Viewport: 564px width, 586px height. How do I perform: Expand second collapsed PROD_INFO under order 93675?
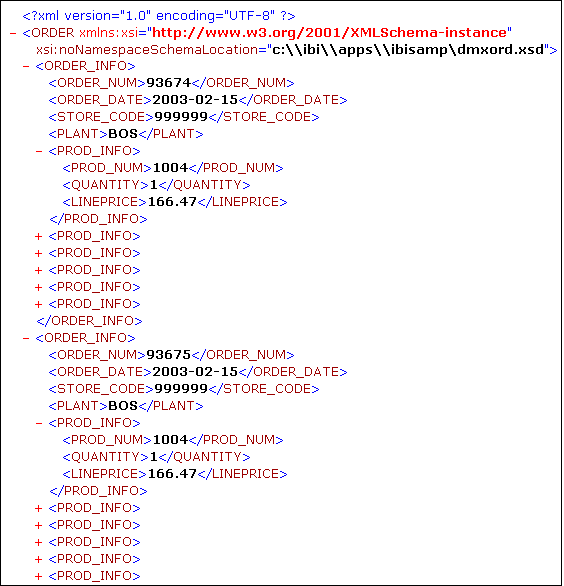38,526
